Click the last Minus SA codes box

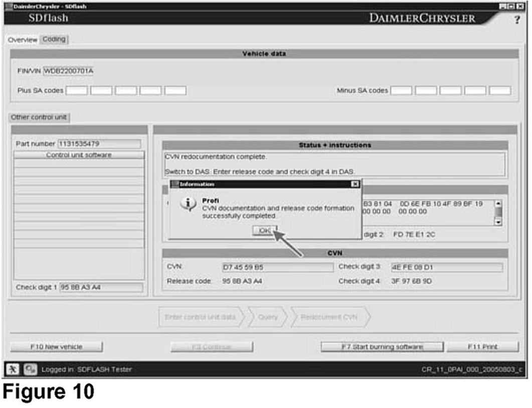(x=499, y=90)
